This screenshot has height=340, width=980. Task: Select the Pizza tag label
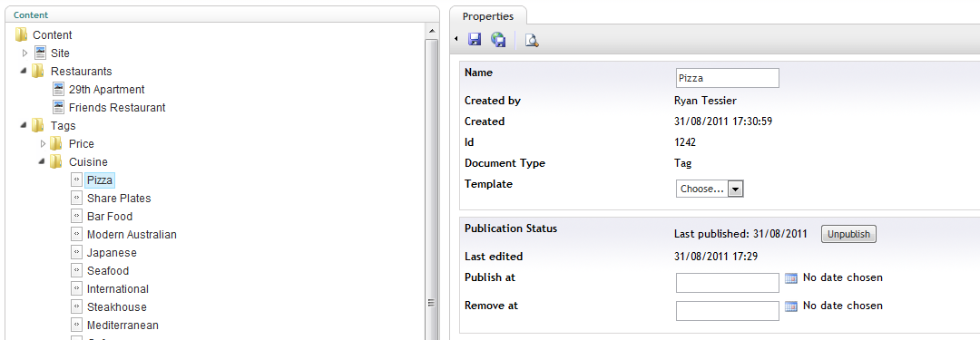(x=100, y=180)
